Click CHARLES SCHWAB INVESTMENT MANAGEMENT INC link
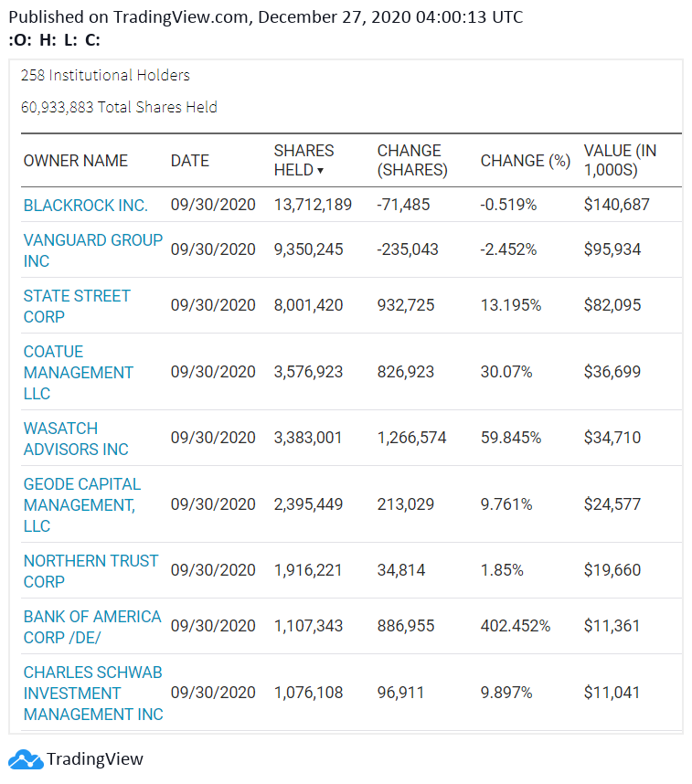 point(93,694)
